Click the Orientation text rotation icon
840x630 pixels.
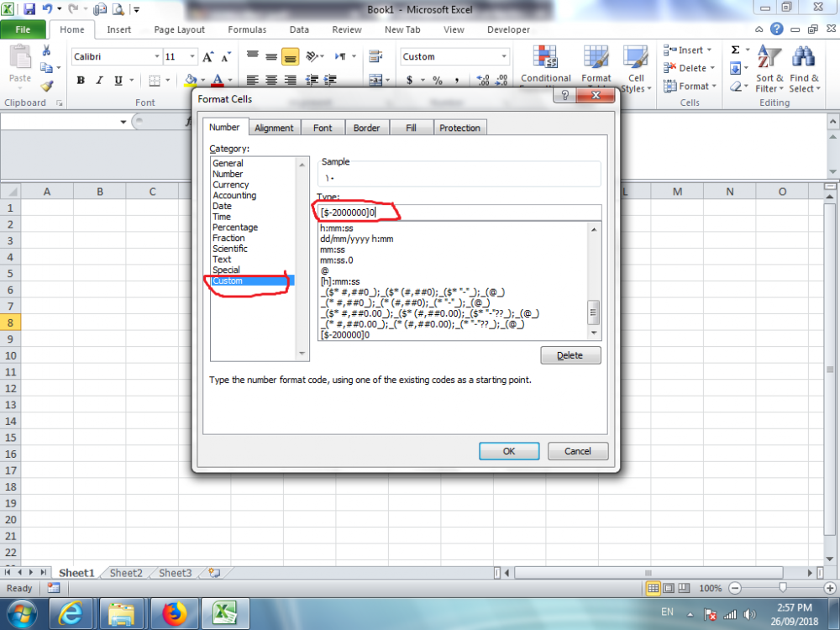[x=312, y=56]
